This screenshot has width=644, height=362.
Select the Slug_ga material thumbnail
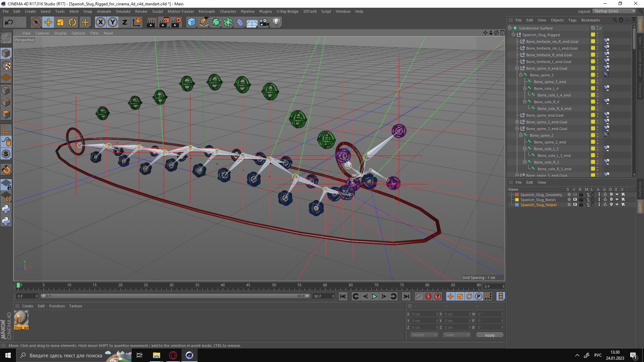(x=21, y=317)
